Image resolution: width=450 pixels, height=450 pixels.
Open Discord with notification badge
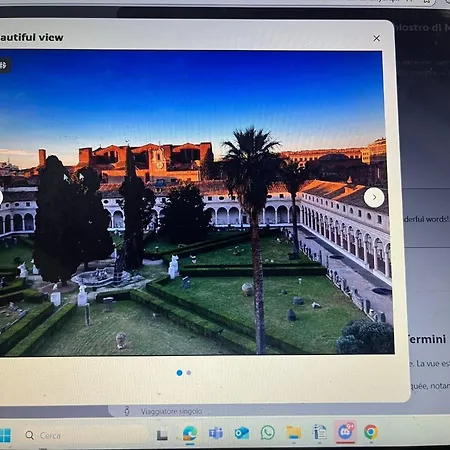coord(346,432)
